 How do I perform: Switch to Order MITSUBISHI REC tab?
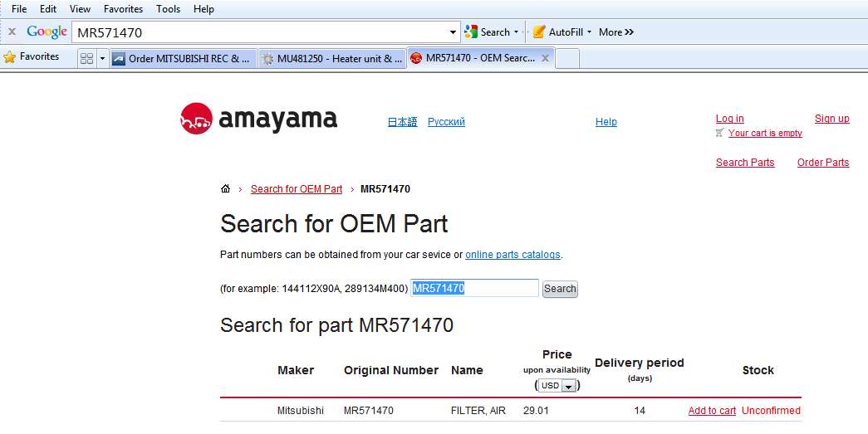pos(181,59)
